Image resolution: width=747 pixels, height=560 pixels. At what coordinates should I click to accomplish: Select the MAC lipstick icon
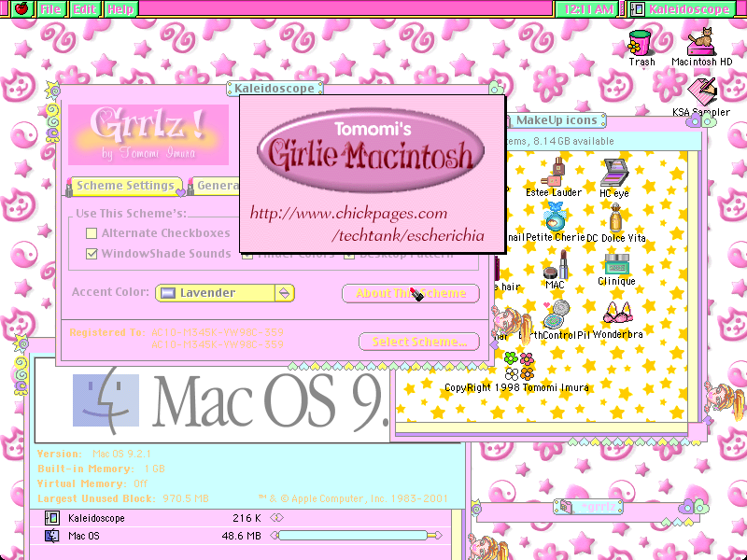[556, 264]
